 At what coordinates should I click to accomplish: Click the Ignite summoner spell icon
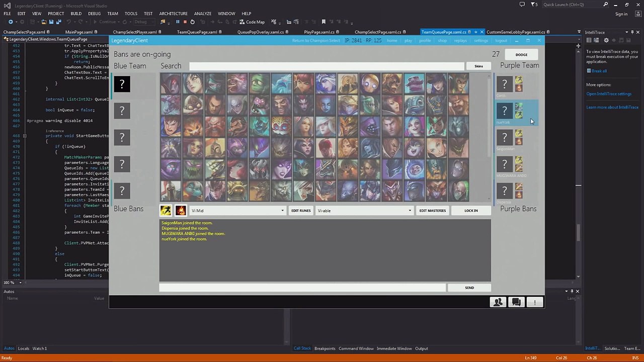(181, 211)
